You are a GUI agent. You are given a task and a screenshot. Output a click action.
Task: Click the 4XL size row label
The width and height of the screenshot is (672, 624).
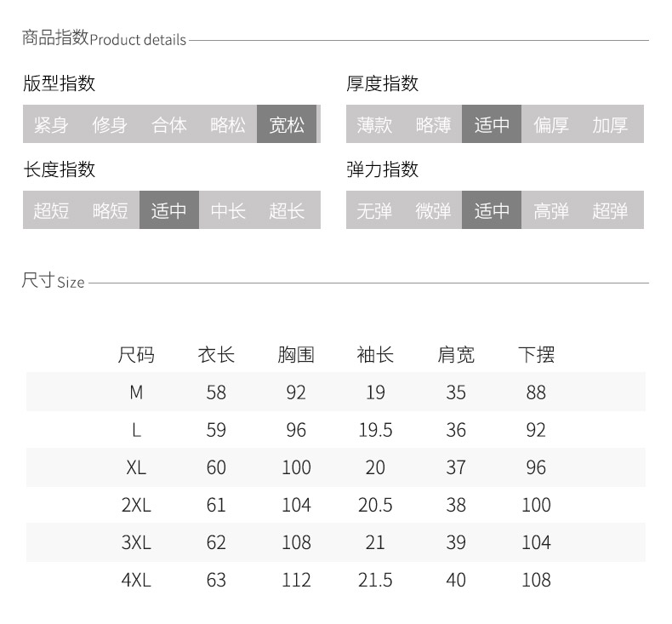click(136, 580)
